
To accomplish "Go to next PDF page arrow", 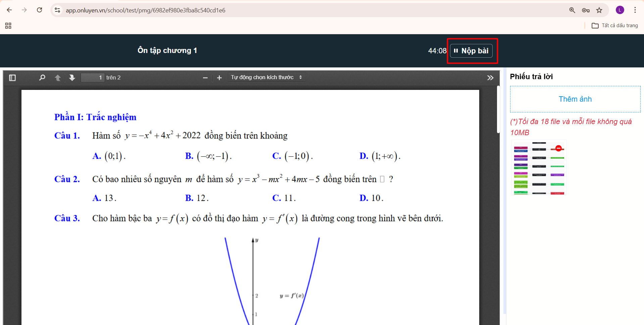I will pos(72,78).
